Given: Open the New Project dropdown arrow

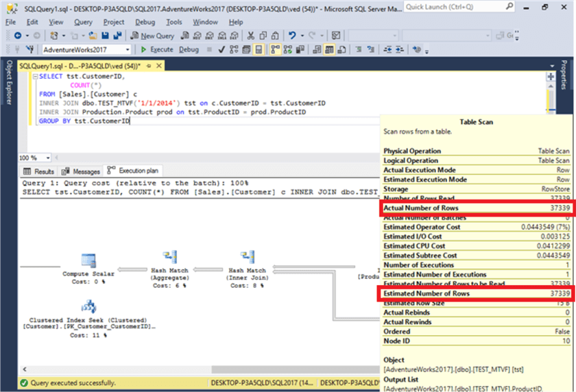Looking at the screenshot, I should [63, 36].
